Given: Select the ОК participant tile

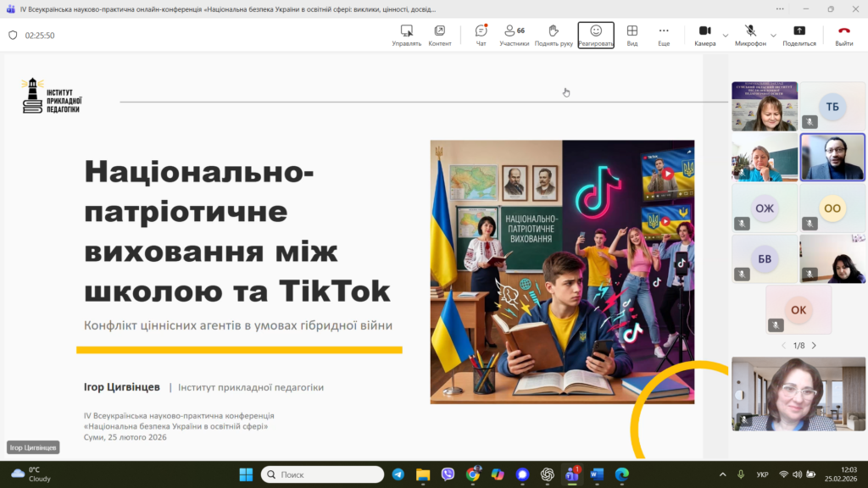Looking at the screenshot, I should click(798, 310).
